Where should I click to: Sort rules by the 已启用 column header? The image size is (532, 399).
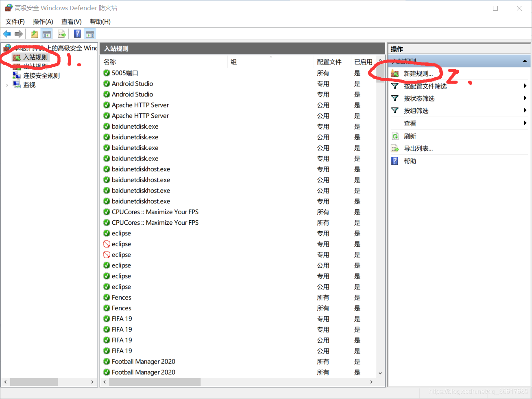click(x=363, y=62)
